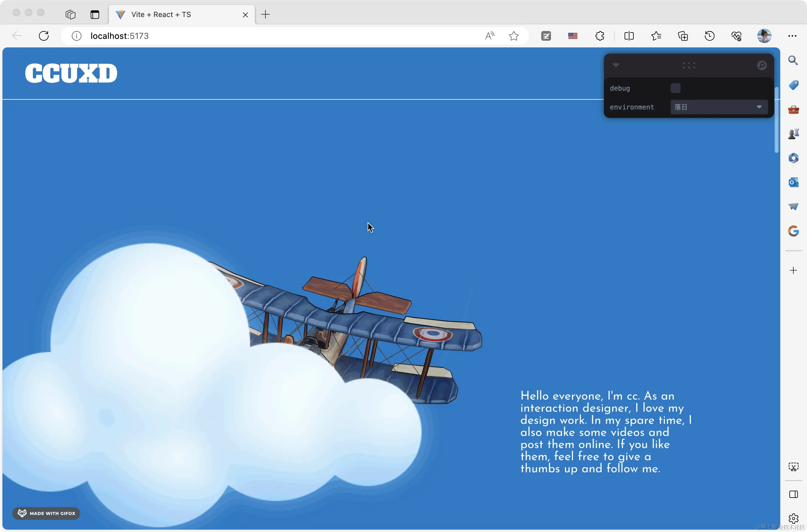This screenshot has height=532, width=807.
Task: Toggle the split screen browser view
Action: point(629,36)
